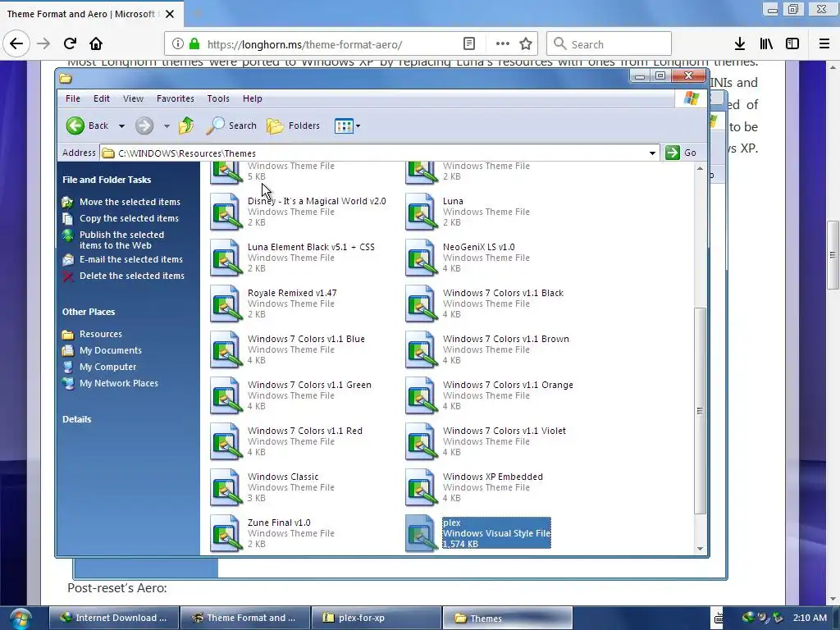Click the green Back arrow in Explorer
This screenshot has width=840, height=630.
pos(75,126)
